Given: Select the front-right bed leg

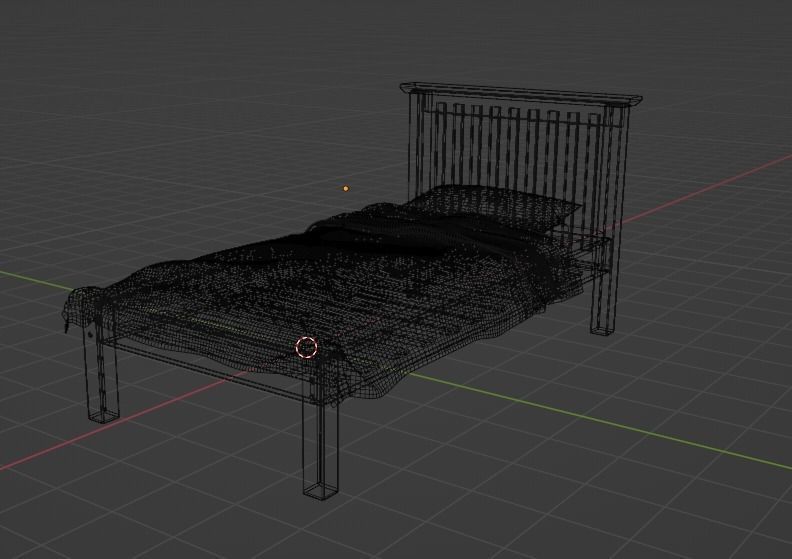Looking at the screenshot, I should pos(321,444).
